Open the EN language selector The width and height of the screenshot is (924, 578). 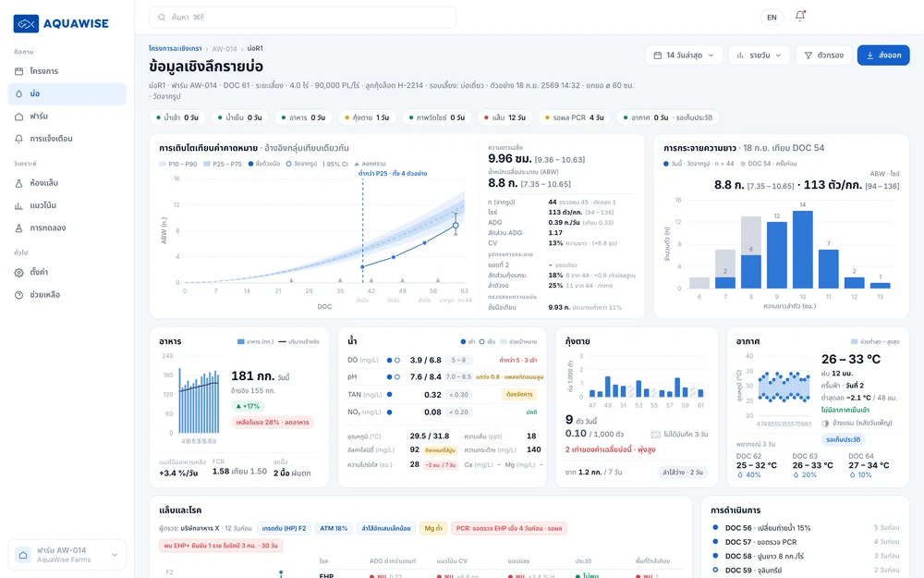pos(772,18)
